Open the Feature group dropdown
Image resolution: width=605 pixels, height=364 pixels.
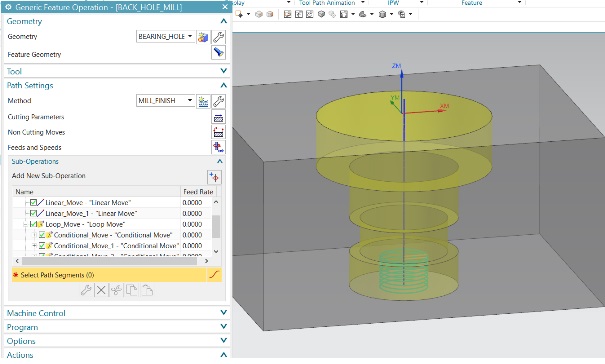pos(519,3)
